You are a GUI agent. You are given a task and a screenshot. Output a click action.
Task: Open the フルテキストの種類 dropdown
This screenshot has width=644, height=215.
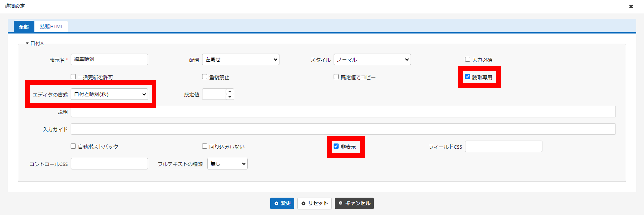point(227,164)
